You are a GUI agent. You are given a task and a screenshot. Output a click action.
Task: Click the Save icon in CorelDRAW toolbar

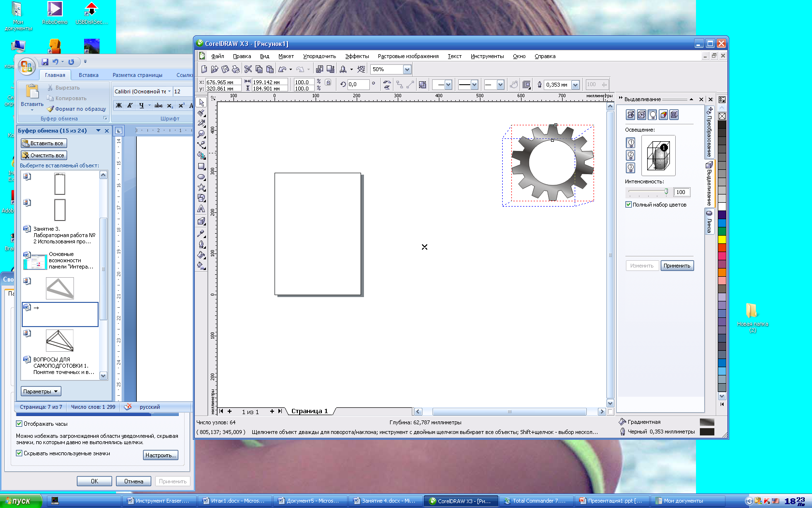pyautogui.click(x=225, y=69)
